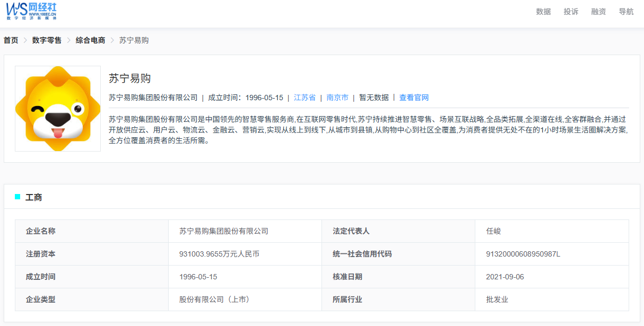This screenshot has width=644, height=326.
Task: Select legal representative value 任峻
Action: (493, 231)
